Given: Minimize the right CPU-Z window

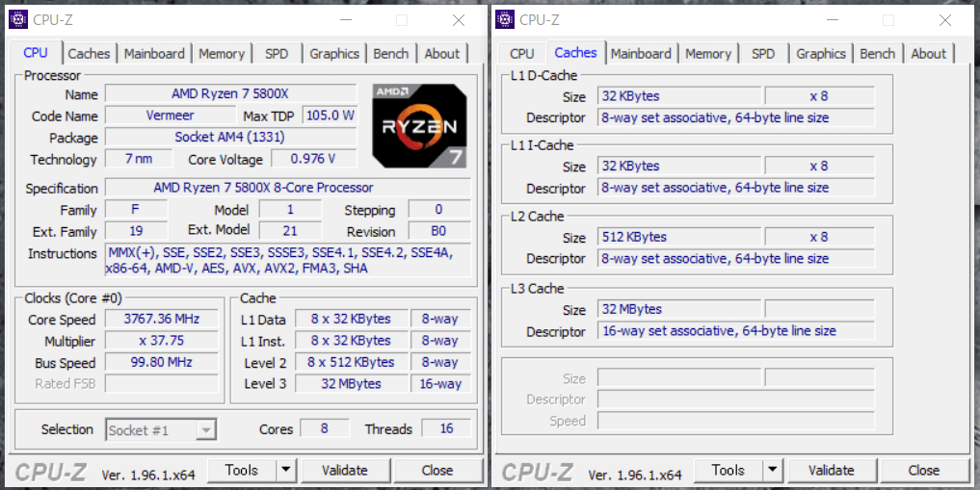Looking at the screenshot, I should tap(833, 20).
